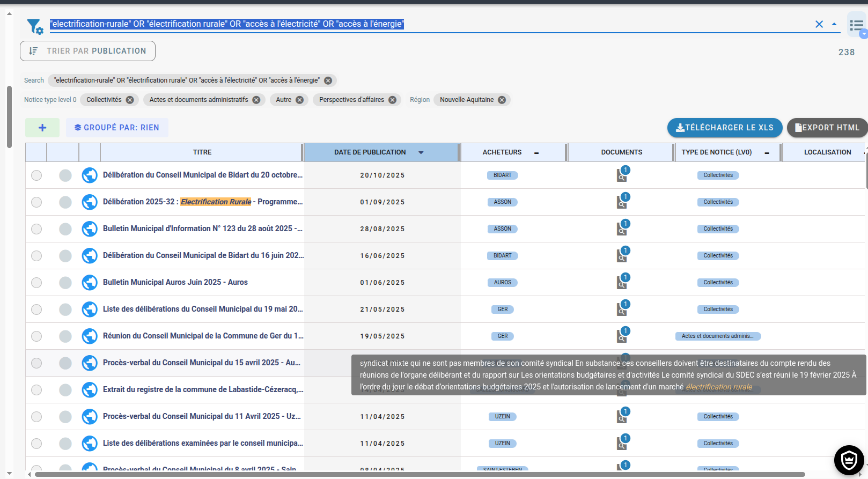
Task: Remove the Collectivités filter chip
Action: [130, 100]
